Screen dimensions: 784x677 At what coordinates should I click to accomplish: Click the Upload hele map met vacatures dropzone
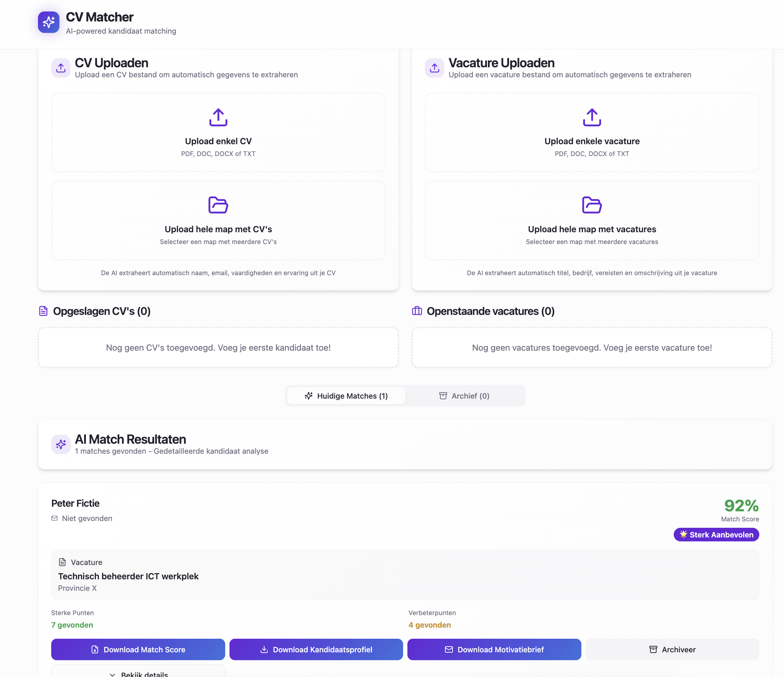(x=592, y=220)
